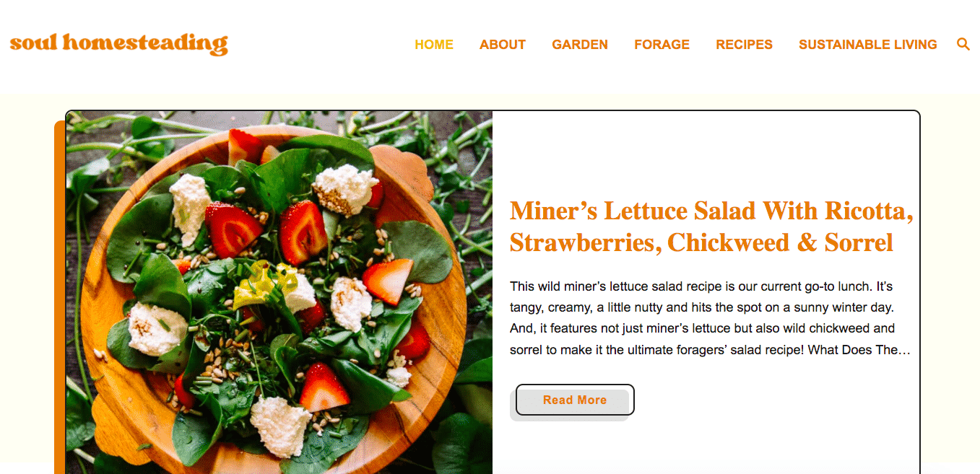Click the words 'ultimate foragers' salad recipe'
This screenshot has height=474, width=980.
click(719, 350)
